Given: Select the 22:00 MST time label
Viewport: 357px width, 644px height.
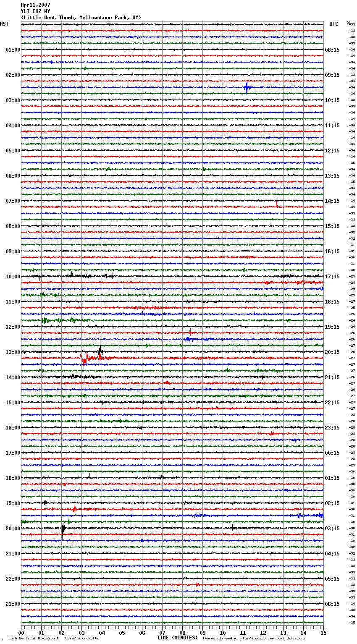Looking at the screenshot, I should tap(13, 579).
